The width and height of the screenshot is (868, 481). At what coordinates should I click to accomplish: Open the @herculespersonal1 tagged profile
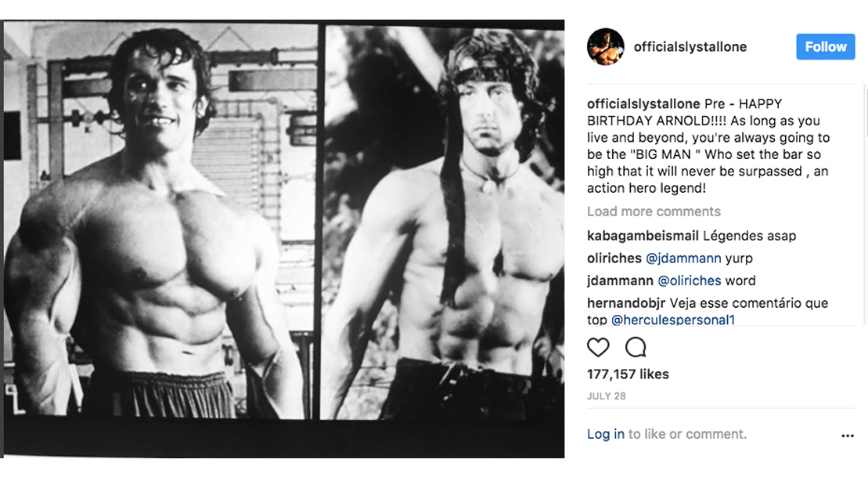point(673,319)
